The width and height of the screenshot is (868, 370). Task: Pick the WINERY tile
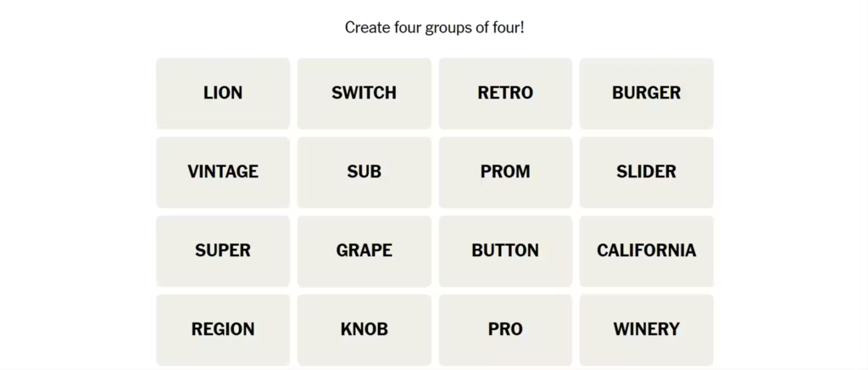[x=646, y=330]
